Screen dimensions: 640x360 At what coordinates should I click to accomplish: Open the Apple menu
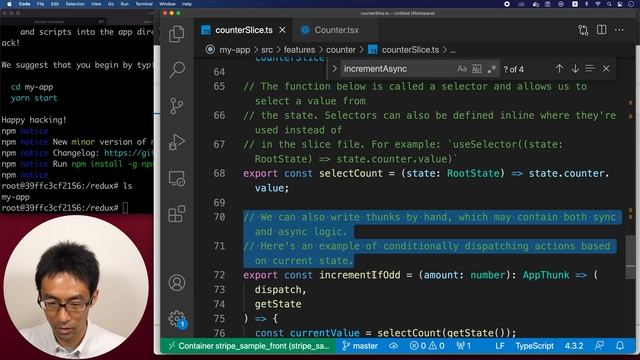tap(9, 4)
